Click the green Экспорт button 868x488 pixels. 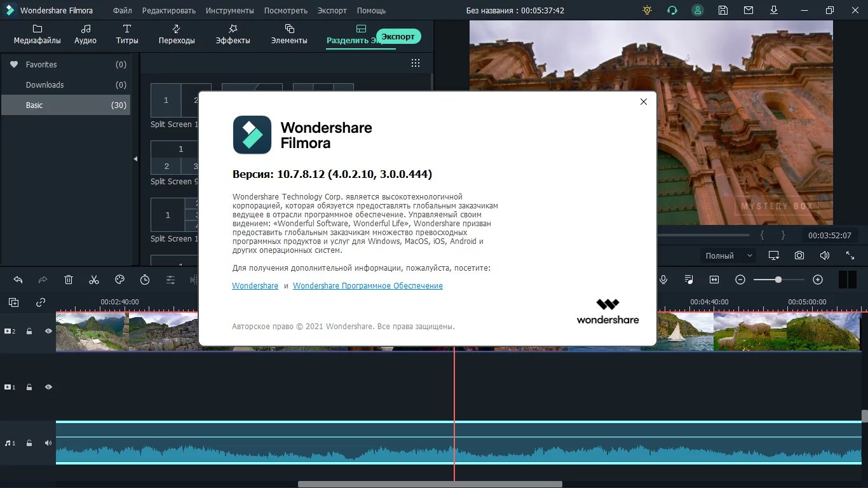pyautogui.click(x=398, y=37)
